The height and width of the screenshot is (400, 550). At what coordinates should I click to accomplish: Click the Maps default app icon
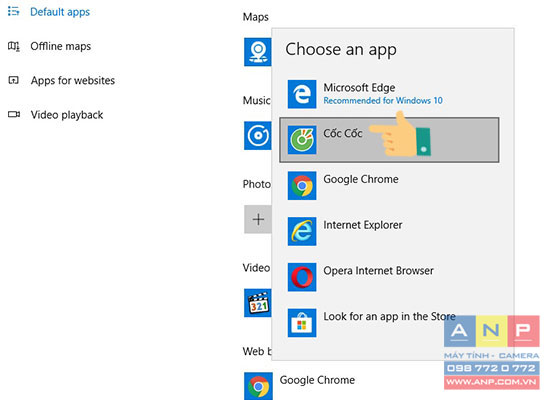(x=258, y=52)
